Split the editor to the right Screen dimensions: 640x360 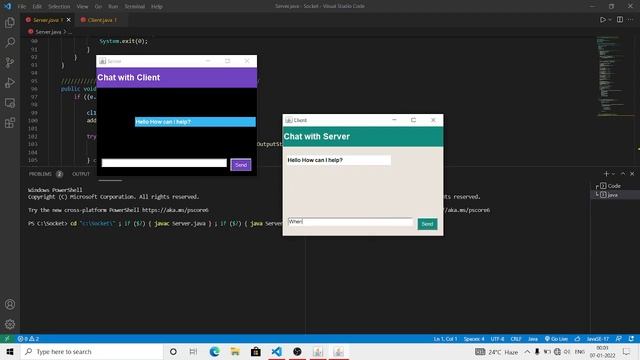tap(620, 20)
